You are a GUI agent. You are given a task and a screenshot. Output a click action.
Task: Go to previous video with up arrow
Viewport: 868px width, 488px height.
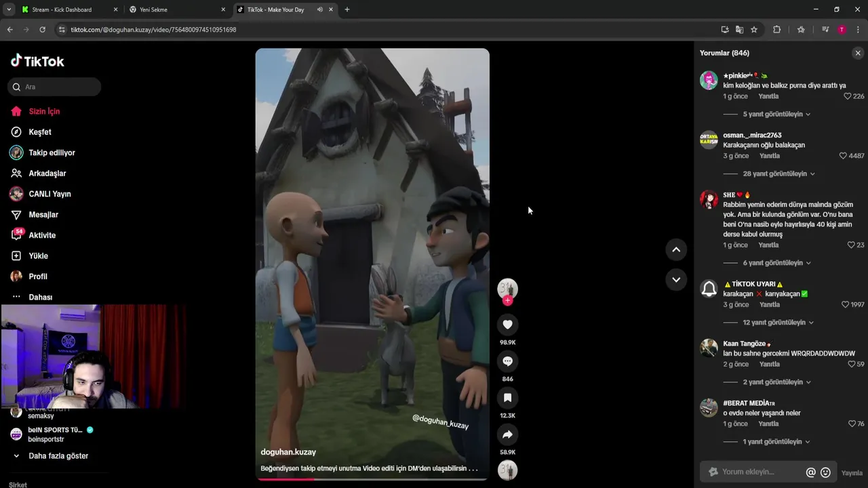pyautogui.click(x=676, y=249)
